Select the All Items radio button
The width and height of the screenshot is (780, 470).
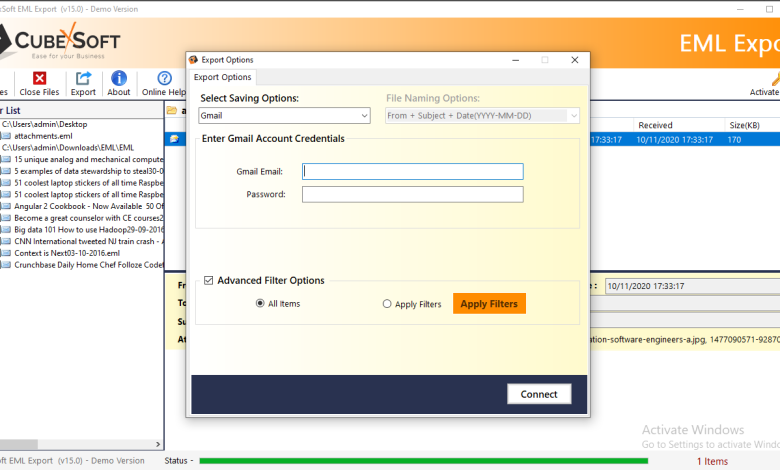[x=260, y=303]
